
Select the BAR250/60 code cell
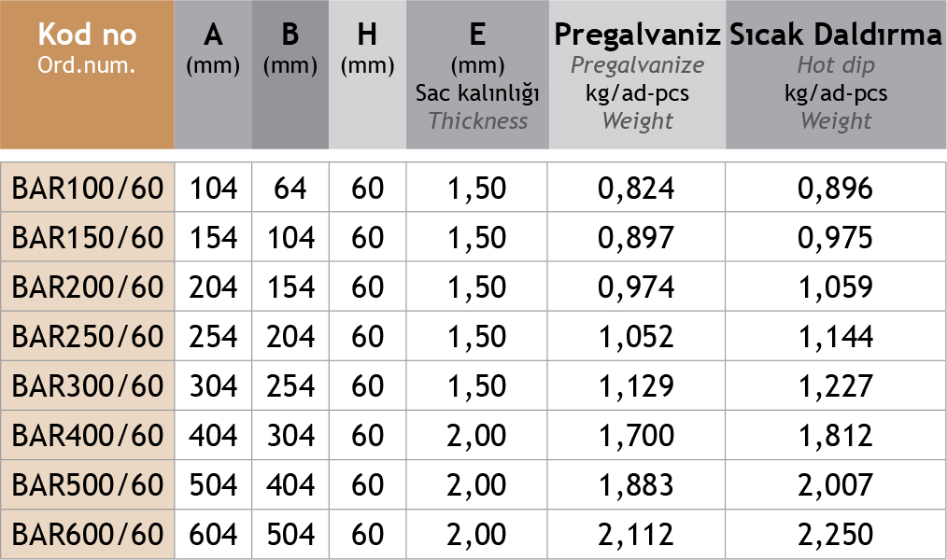coord(88,337)
